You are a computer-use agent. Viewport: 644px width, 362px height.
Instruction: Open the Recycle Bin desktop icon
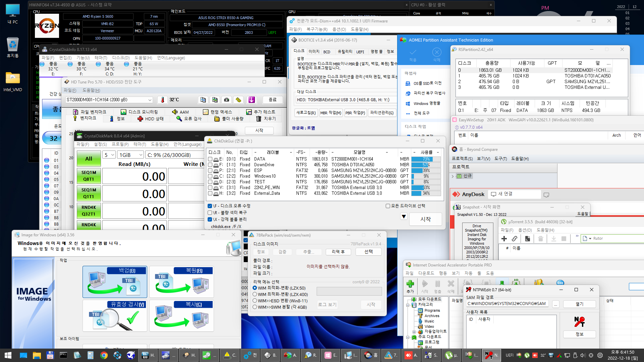[13, 48]
